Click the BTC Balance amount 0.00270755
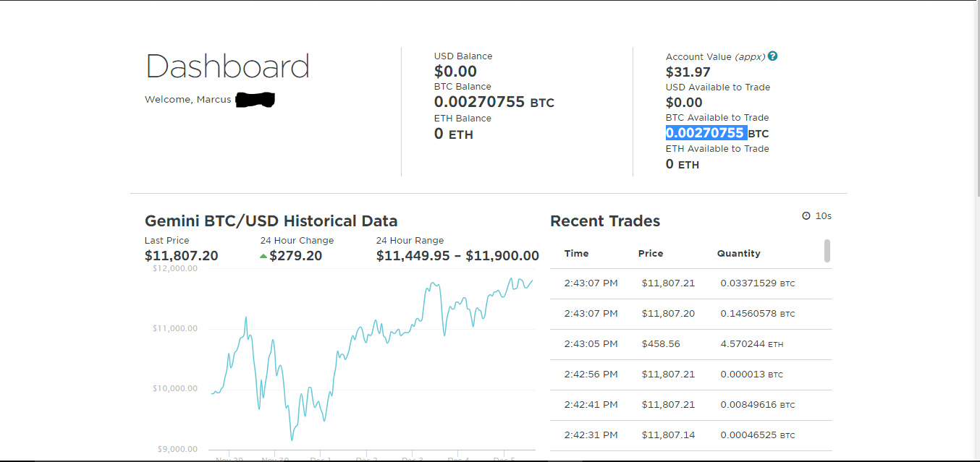Image resolution: width=980 pixels, height=462 pixels. [x=479, y=102]
